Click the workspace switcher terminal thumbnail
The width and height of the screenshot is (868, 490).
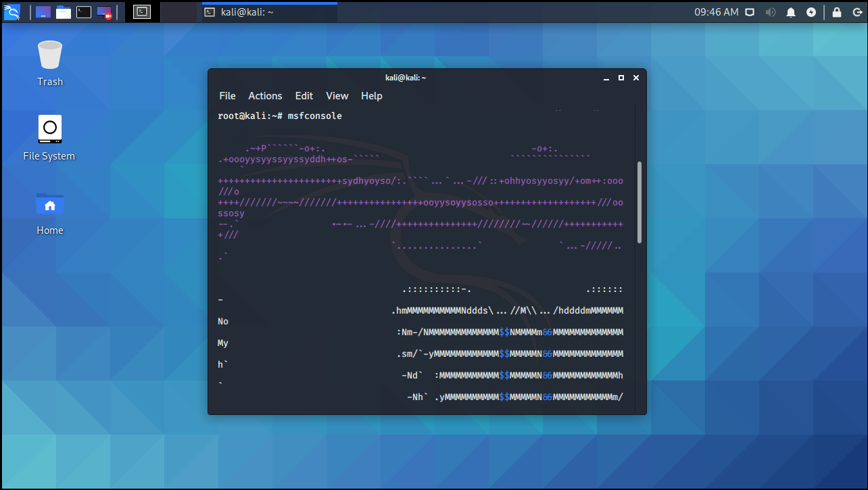(x=141, y=11)
